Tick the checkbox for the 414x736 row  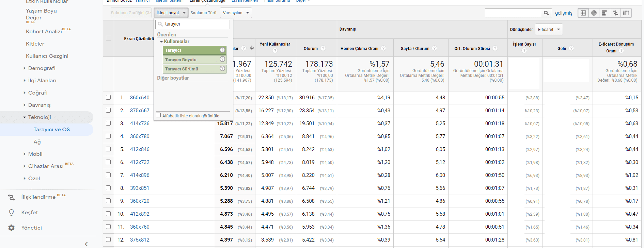pyautogui.click(x=108, y=123)
